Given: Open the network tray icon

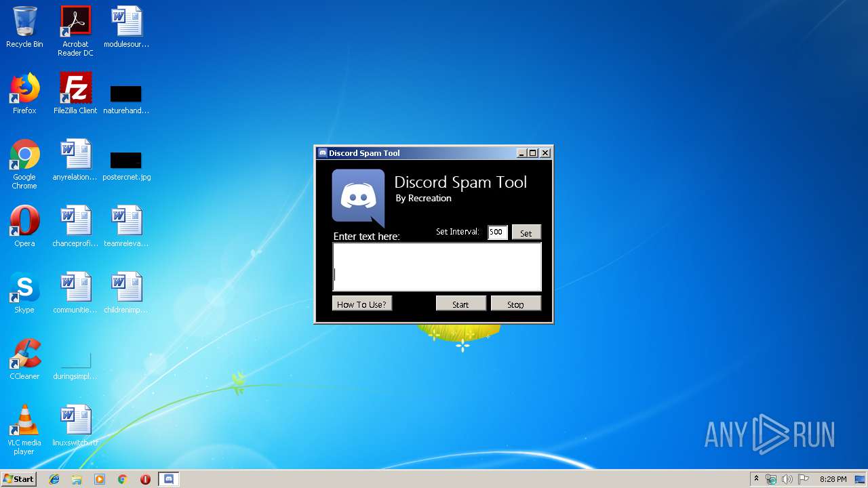Looking at the screenshot, I should coord(771,479).
